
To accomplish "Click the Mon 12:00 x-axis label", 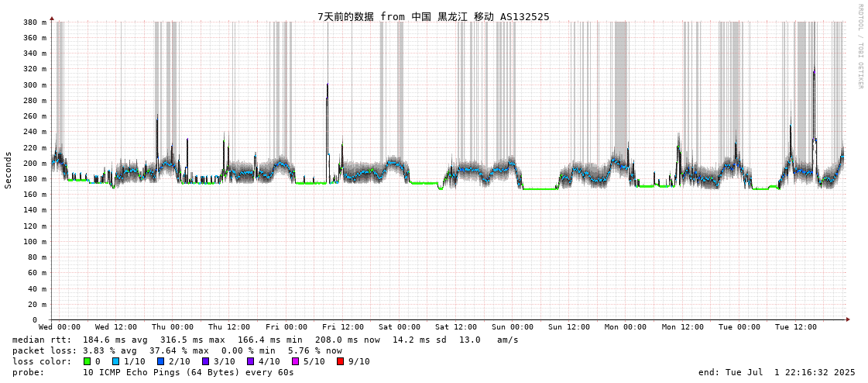I will click(683, 327).
